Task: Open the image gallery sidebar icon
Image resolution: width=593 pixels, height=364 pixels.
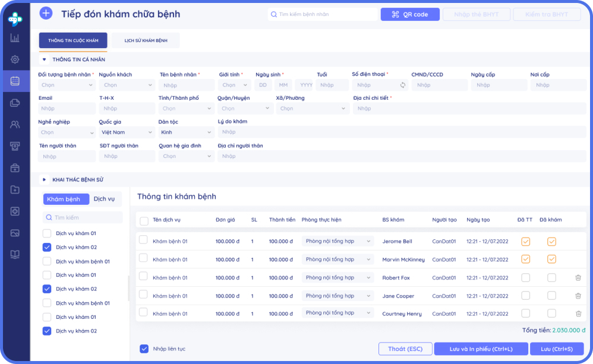Action: point(15,233)
